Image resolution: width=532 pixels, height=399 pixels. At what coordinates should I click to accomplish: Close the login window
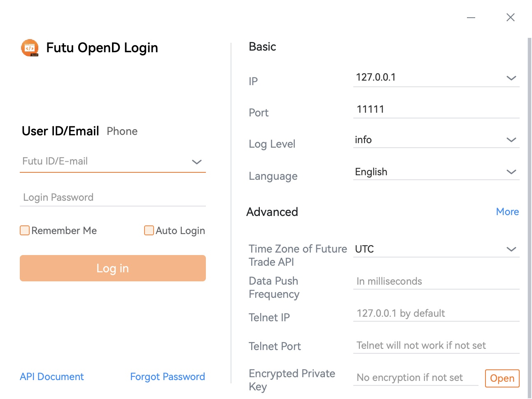click(x=511, y=17)
